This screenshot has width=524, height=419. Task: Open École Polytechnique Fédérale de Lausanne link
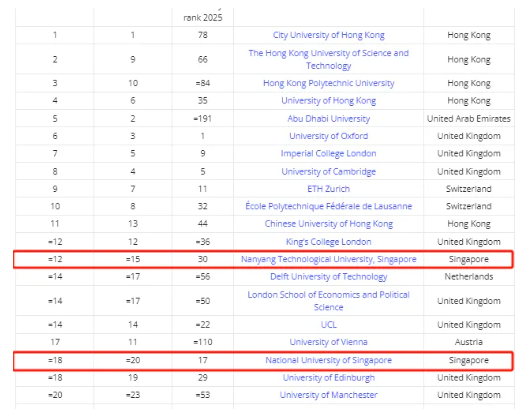click(329, 206)
